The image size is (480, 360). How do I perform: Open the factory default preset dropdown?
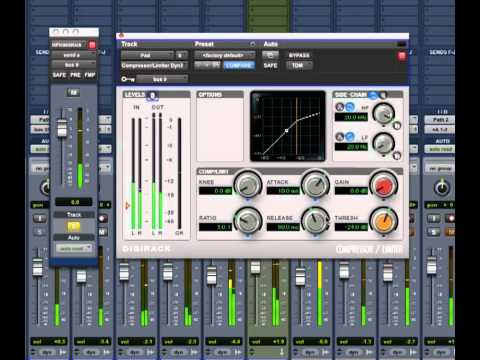coord(225,55)
